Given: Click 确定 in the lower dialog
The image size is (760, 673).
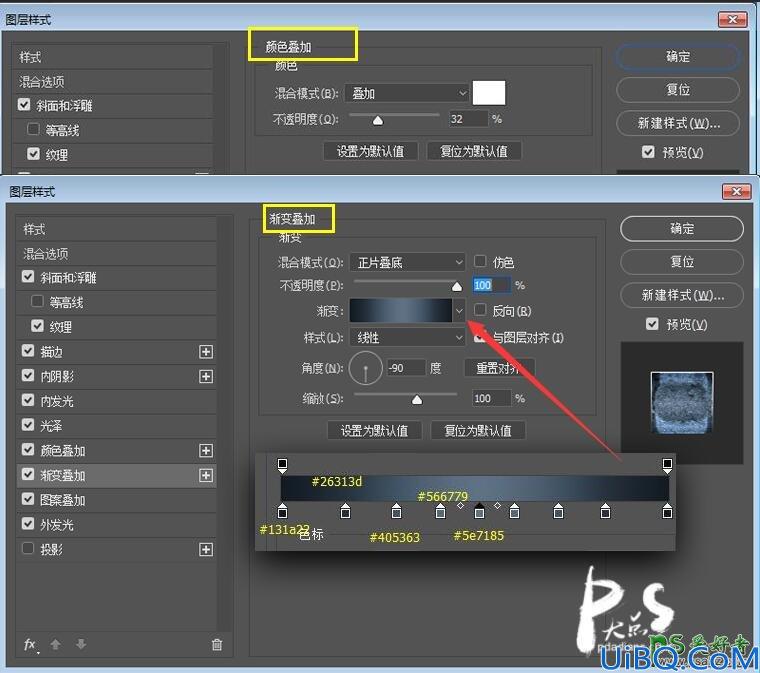Looking at the screenshot, I should [682, 228].
